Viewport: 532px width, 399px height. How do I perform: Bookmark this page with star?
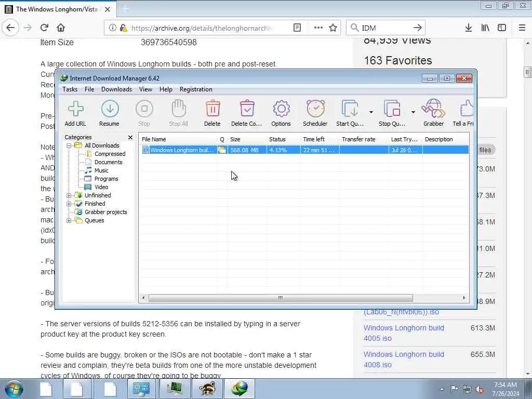click(x=333, y=28)
